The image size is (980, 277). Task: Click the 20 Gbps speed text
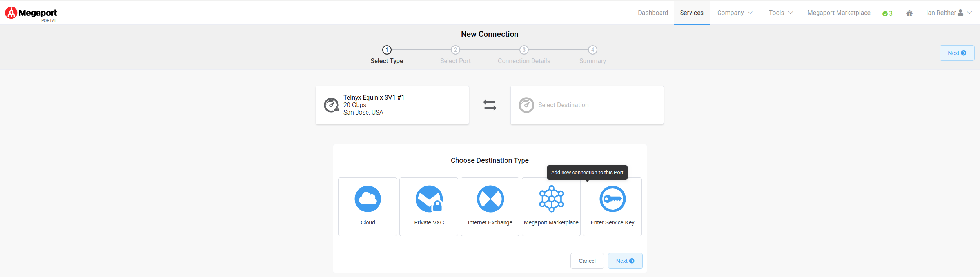click(355, 105)
